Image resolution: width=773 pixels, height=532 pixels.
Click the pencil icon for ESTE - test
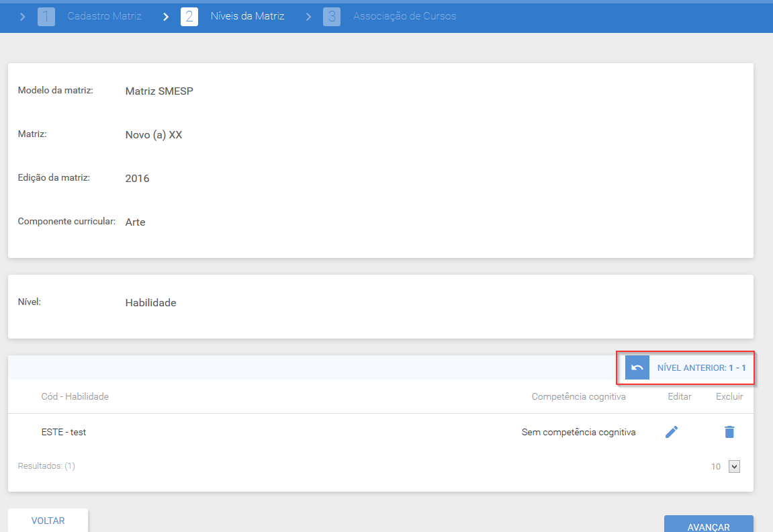coord(672,432)
